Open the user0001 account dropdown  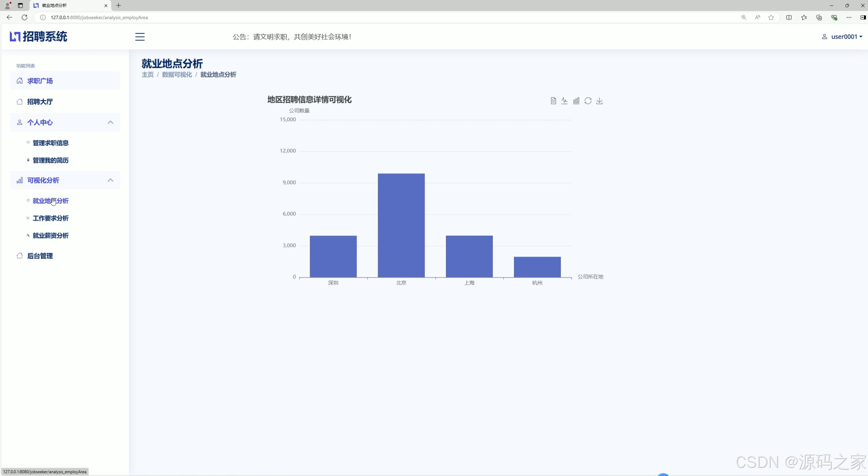[846, 37]
